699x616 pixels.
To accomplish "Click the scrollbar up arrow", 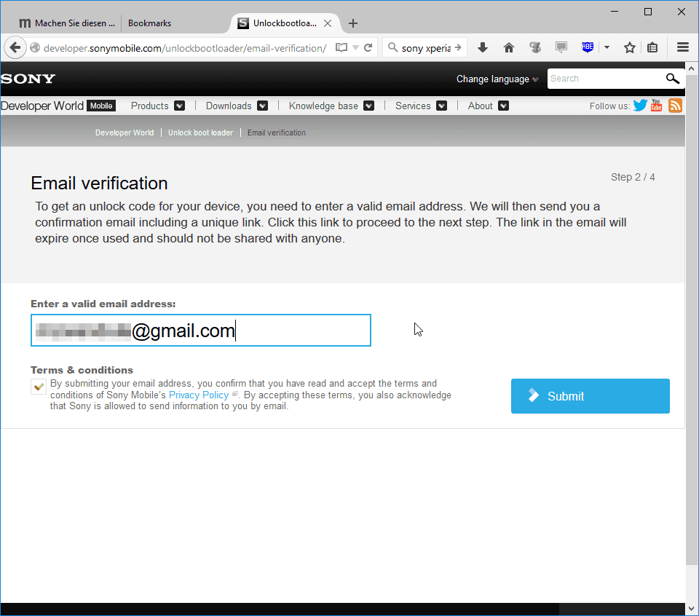I will pos(692,68).
